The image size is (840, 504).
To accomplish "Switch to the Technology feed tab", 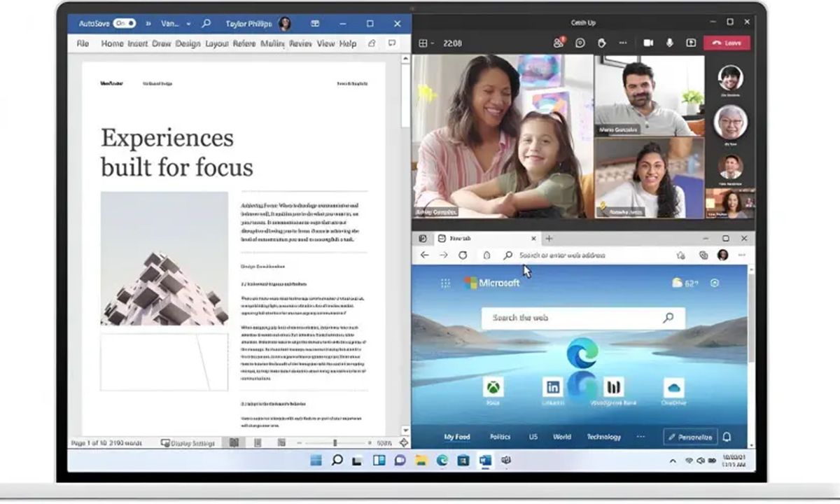I will 603,437.
